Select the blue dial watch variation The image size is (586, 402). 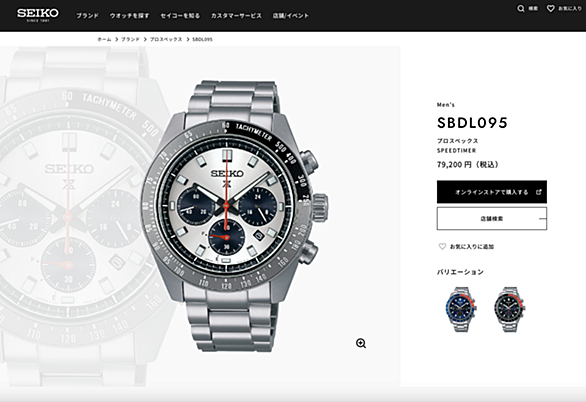(462, 309)
